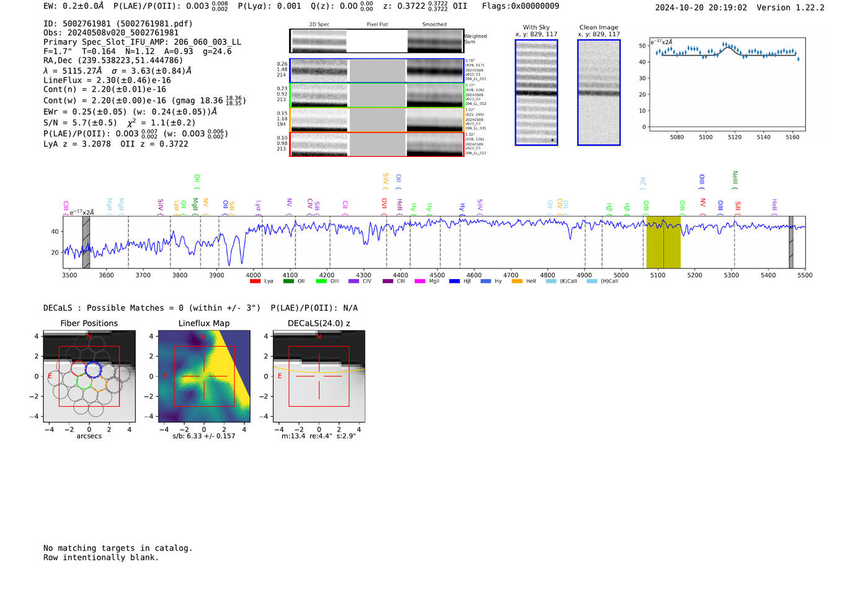Click the orange HeII legend swatch
The image size is (868, 591).
(x=517, y=282)
